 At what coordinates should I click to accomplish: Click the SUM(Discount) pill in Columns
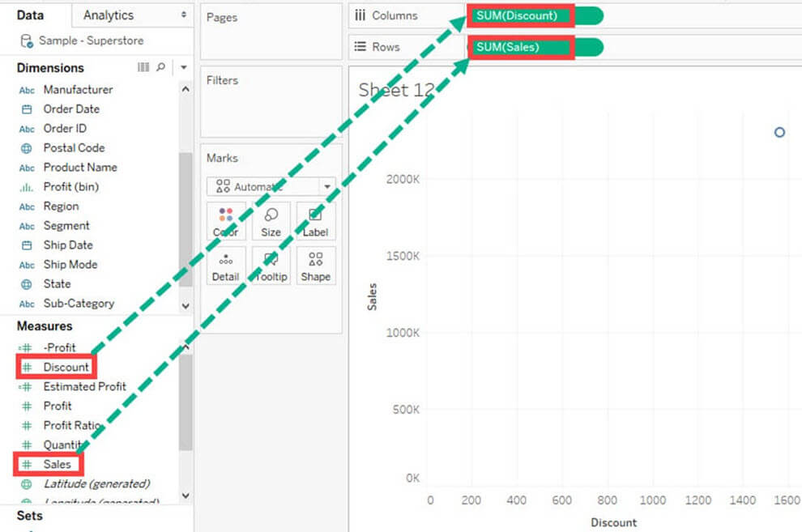(x=520, y=15)
